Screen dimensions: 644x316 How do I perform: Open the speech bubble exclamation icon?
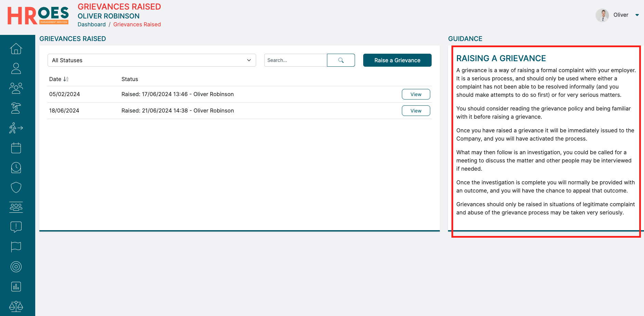[x=16, y=227]
